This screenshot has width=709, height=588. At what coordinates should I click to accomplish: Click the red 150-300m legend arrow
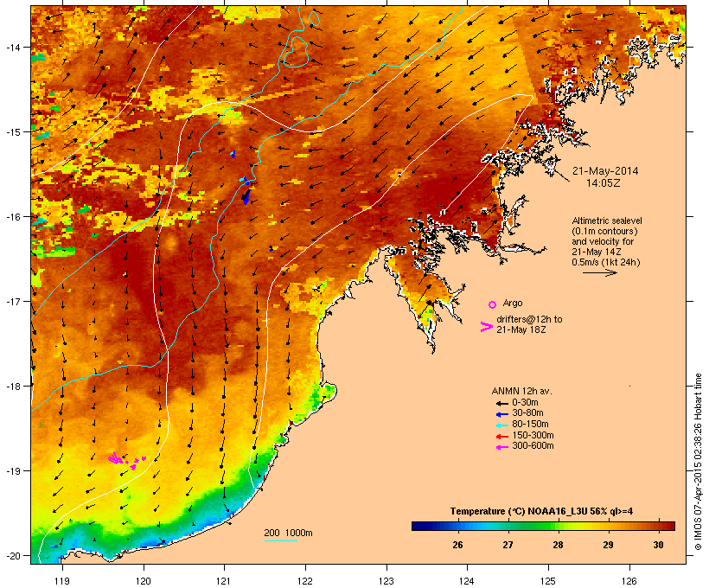(501, 437)
